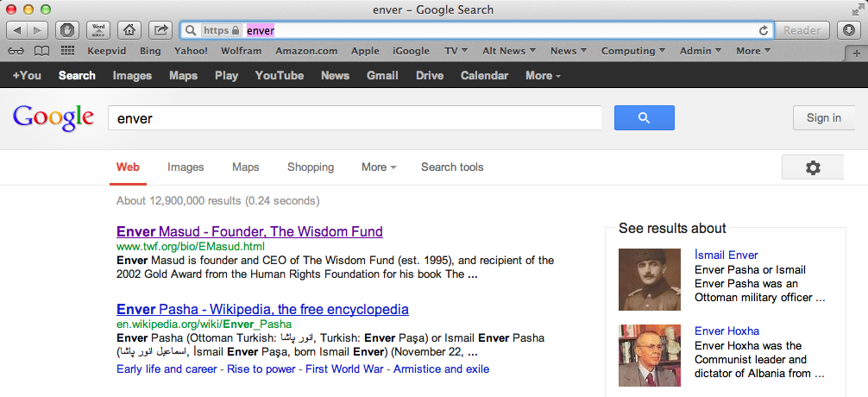The width and height of the screenshot is (868, 397).
Task: Click the Google search text field
Action: [x=355, y=118]
